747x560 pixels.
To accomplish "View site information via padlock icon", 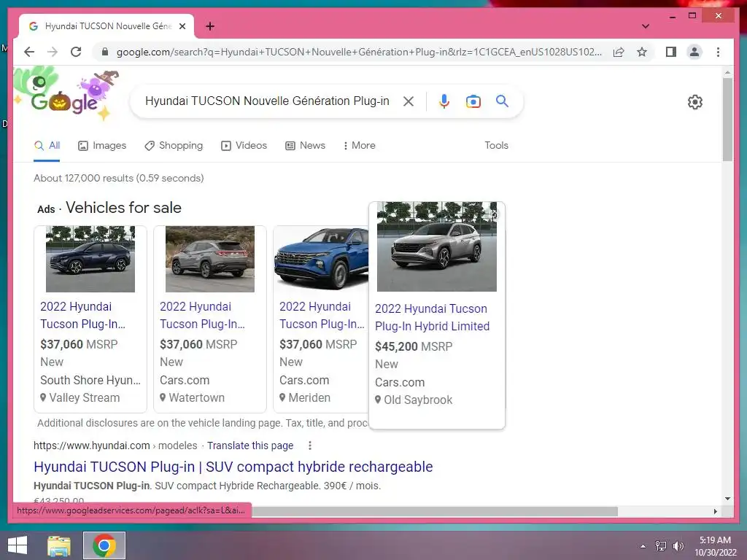I will 105,52.
